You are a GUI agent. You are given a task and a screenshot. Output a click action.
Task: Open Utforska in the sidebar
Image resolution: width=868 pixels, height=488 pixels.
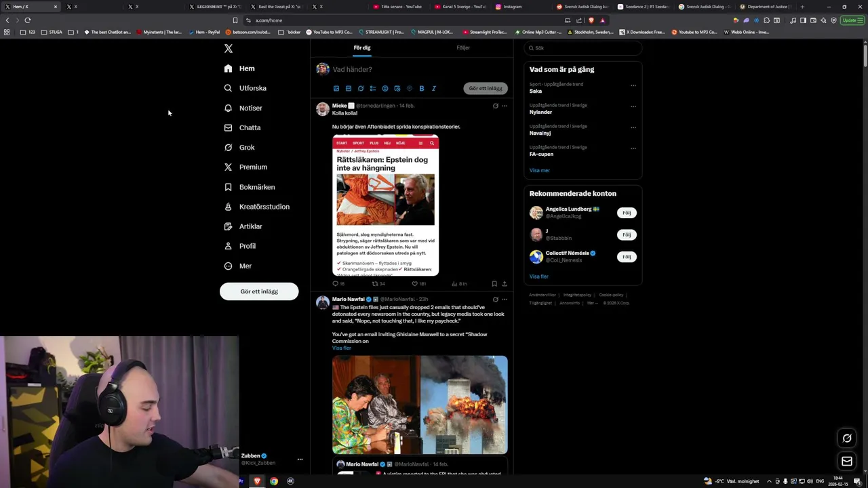coord(245,88)
